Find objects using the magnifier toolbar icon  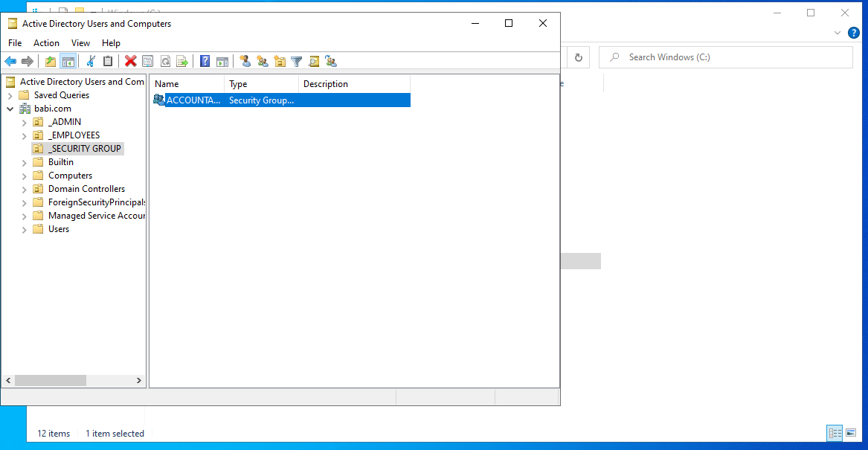[313, 61]
